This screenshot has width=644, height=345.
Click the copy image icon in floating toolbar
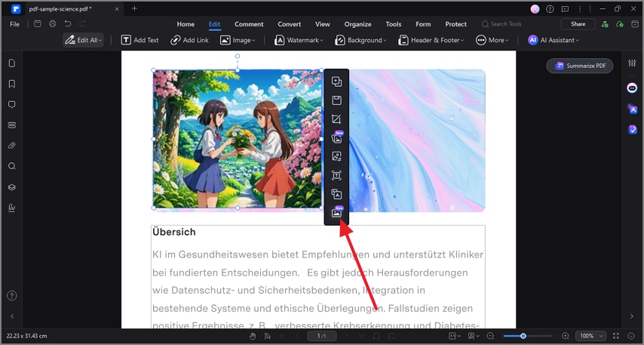click(336, 82)
